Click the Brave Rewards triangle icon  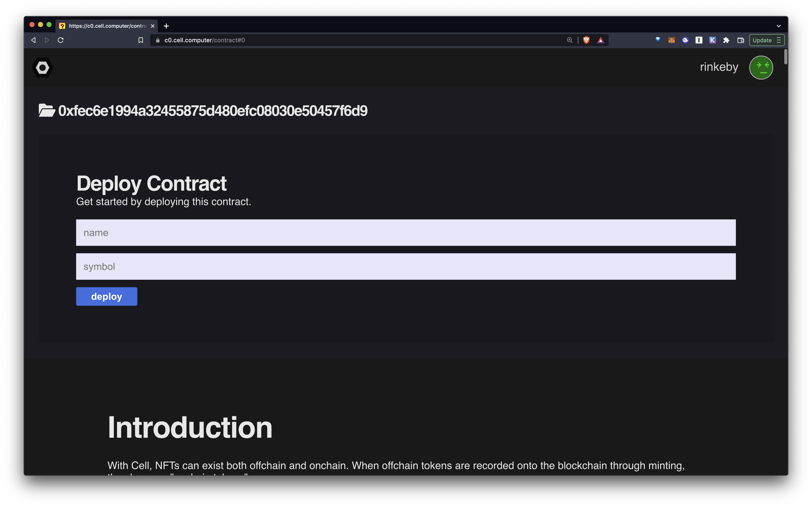(x=600, y=40)
